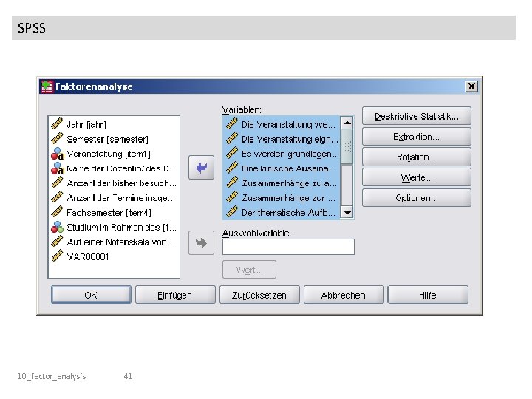Image resolution: width=532 pixels, height=399 pixels.
Task: Open Deskriptive Statistik options
Action: (416, 117)
